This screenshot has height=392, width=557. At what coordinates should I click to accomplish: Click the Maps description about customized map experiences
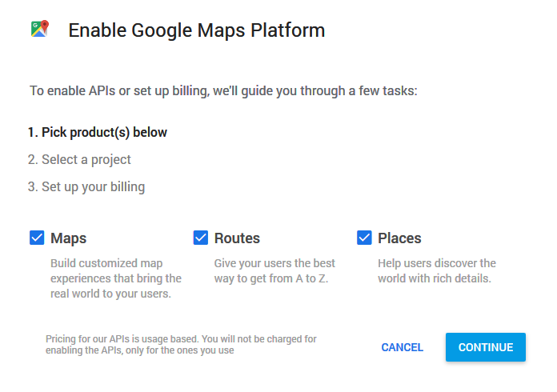pos(116,278)
